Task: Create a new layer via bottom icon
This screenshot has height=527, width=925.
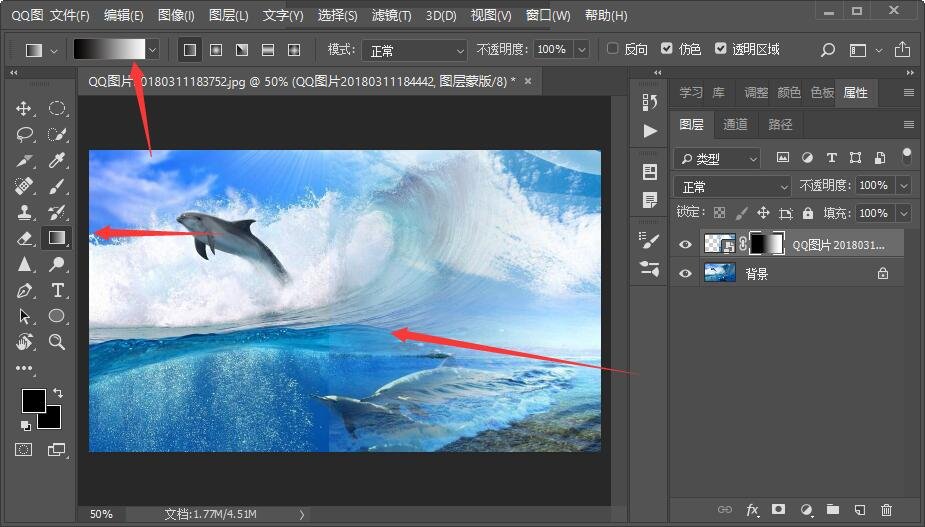Action: [860, 510]
